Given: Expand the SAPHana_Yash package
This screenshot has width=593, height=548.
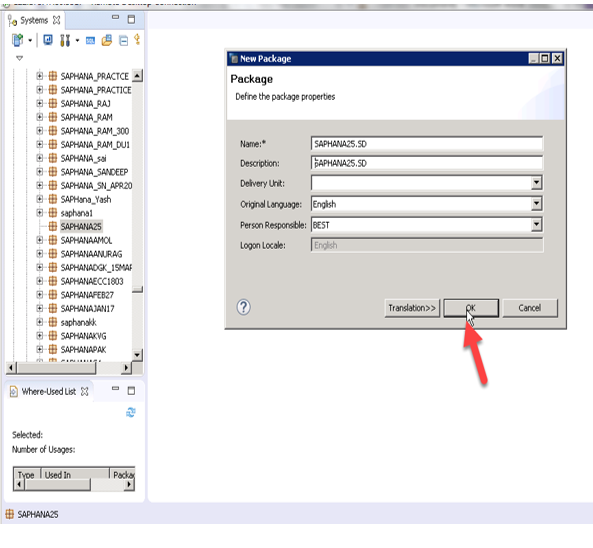Looking at the screenshot, I should [x=39, y=199].
